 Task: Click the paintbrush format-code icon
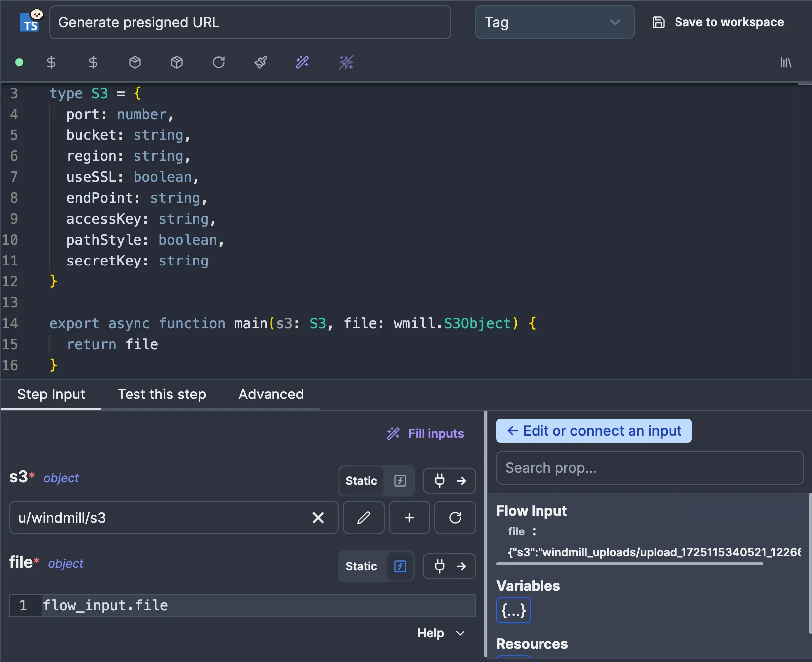pos(261,62)
